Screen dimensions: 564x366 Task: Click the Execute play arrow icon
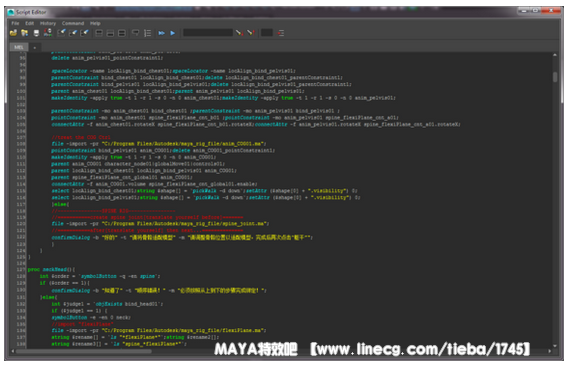tap(173, 33)
